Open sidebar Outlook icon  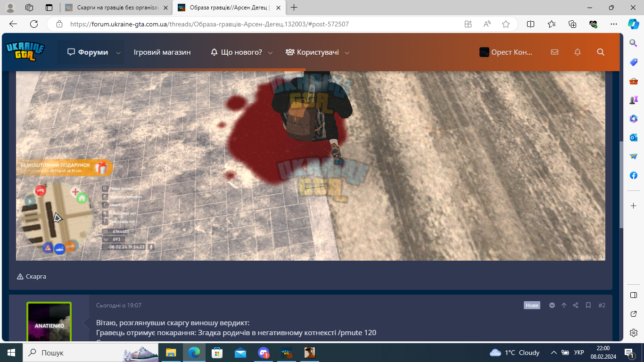coord(634,138)
